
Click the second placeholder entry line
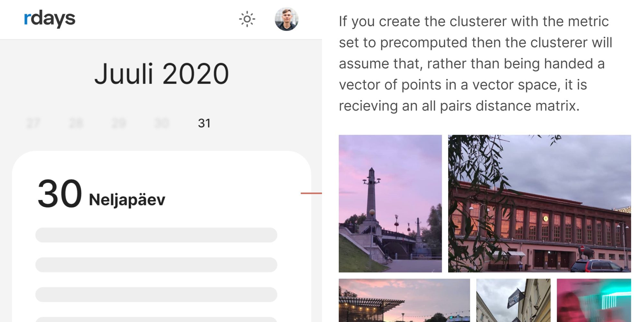[x=156, y=265]
